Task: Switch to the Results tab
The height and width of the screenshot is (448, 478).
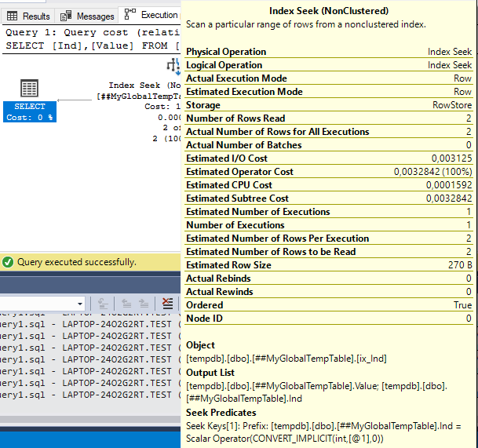Action: coord(28,16)
